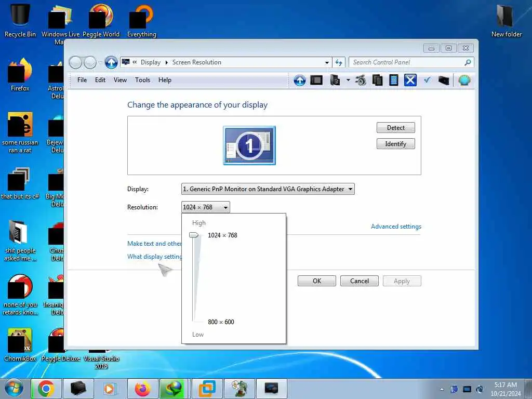This screenshot has height=399, width=532.
Task: Select the ChomikBox desktop icon
Action: tap(20, 345)
